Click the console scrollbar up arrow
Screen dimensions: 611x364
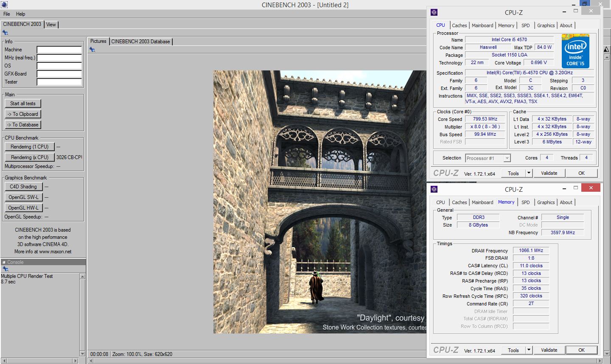pos(82,276)
